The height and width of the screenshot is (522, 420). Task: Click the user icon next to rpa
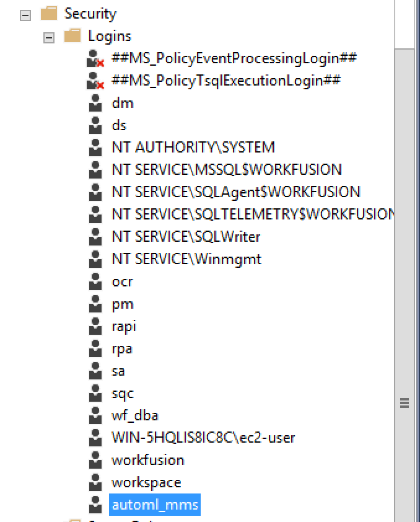95,348
